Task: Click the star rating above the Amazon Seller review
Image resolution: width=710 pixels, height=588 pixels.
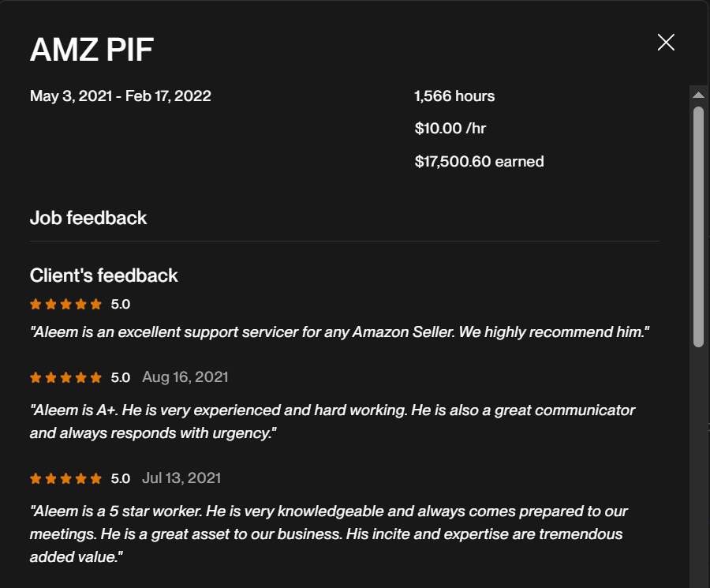Action: [x=66, y=304]
